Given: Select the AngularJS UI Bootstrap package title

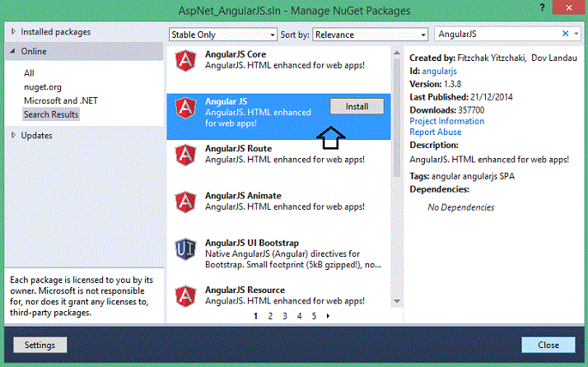Looking at the screenshot, I should 252,243.
